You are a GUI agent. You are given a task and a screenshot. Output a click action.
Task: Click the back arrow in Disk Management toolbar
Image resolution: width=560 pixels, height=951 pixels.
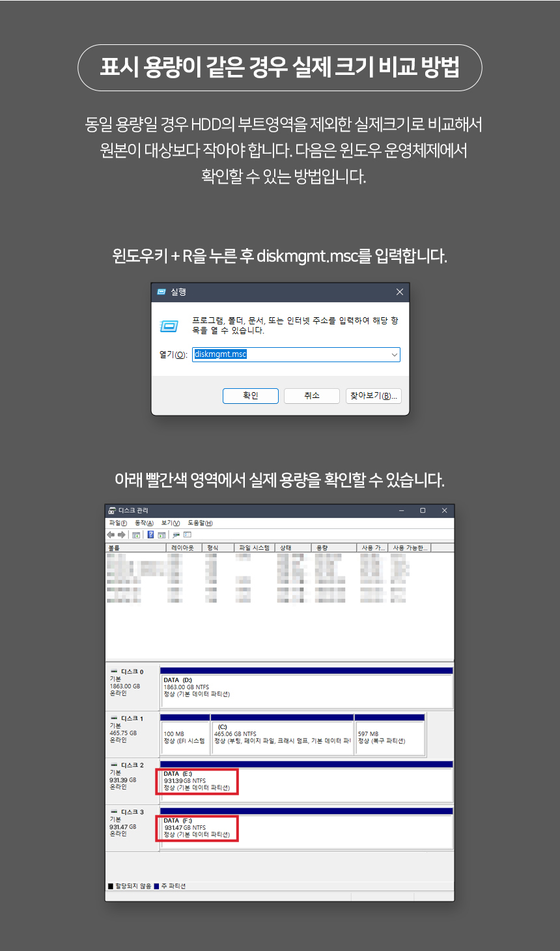111,535
